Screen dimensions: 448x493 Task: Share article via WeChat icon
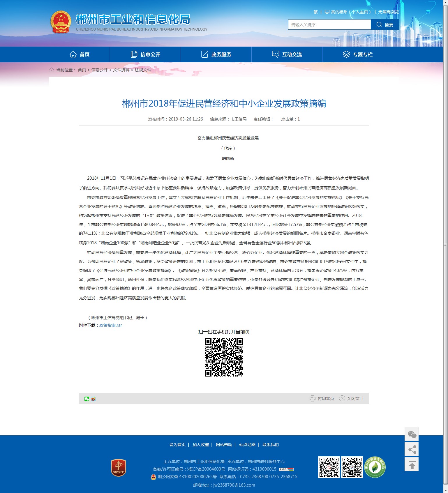[87, 399]
